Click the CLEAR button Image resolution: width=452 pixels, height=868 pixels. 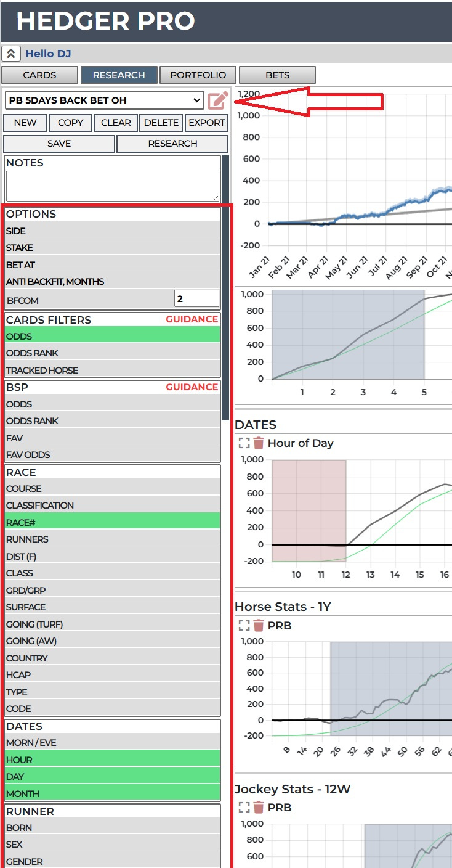[x=116, y=123]
